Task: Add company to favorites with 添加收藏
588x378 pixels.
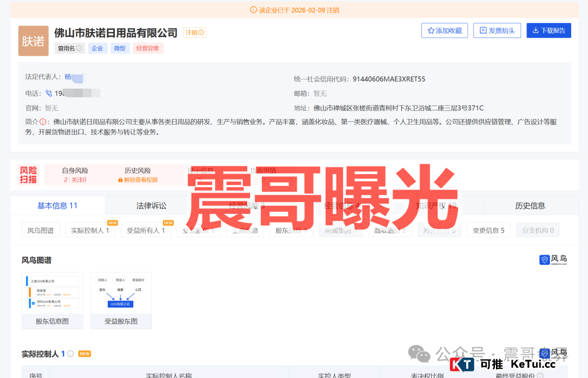Action: [x=444, y=30]
